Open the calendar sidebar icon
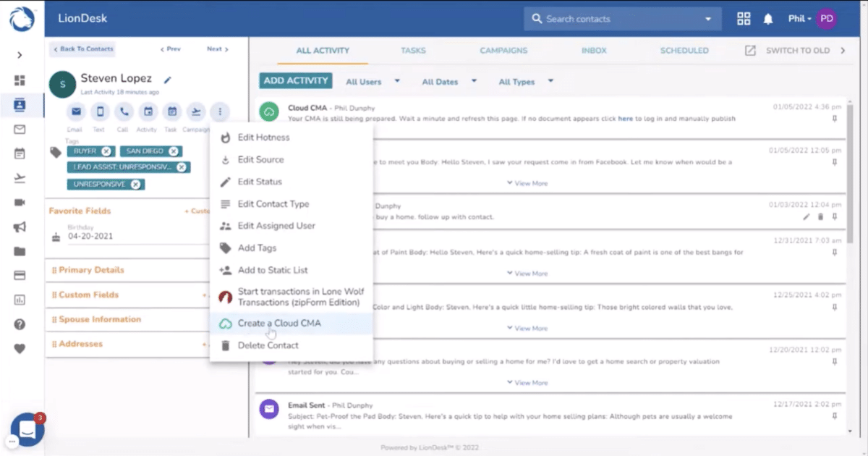 point(20,153)
